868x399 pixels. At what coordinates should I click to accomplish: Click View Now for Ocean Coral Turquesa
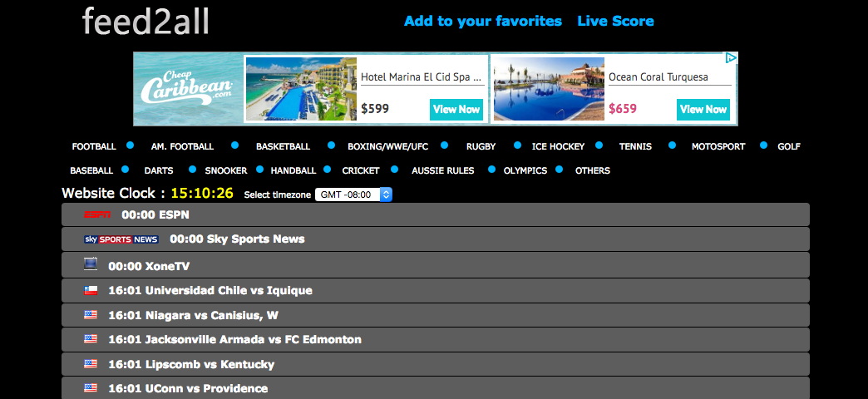[703, 110]
